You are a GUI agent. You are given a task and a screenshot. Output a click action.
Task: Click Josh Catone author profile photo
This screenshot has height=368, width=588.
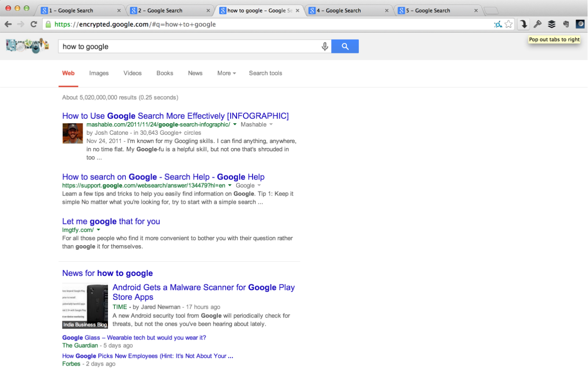pos(73,133)
